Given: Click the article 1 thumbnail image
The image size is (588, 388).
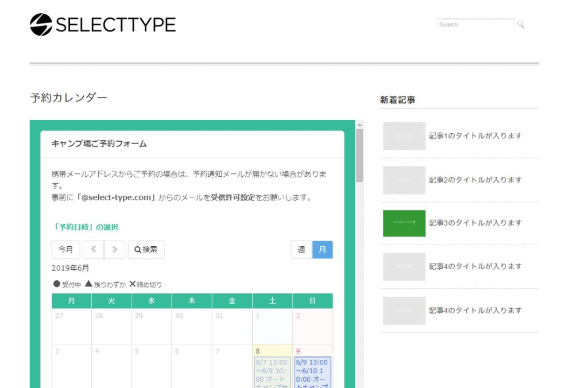Looking at the screenshot, I should click(404, 136).
